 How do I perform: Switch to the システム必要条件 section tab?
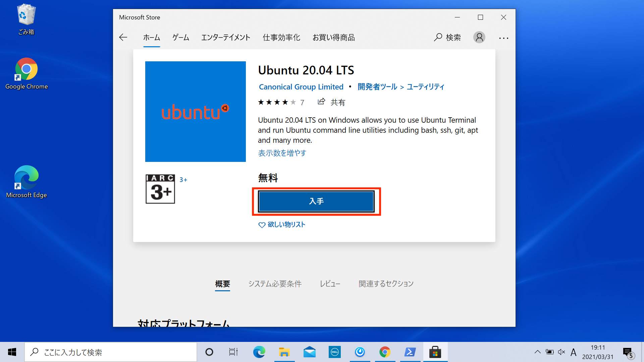(x=275, y=284)
